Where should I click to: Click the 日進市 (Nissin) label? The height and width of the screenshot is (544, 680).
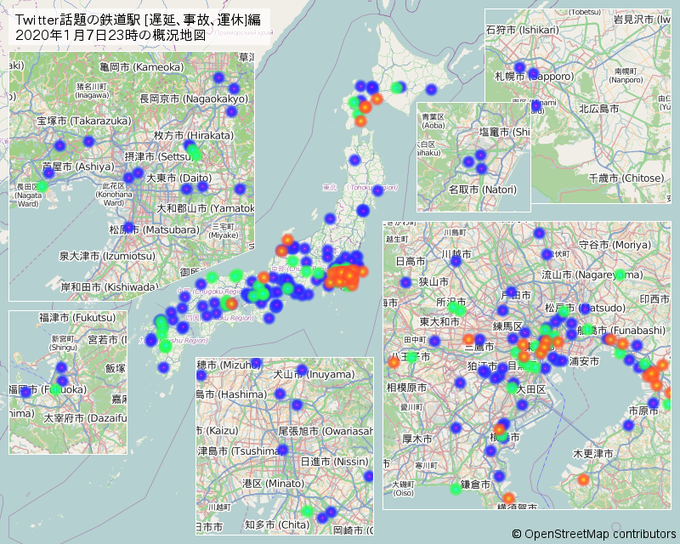(x=334, y=462)
